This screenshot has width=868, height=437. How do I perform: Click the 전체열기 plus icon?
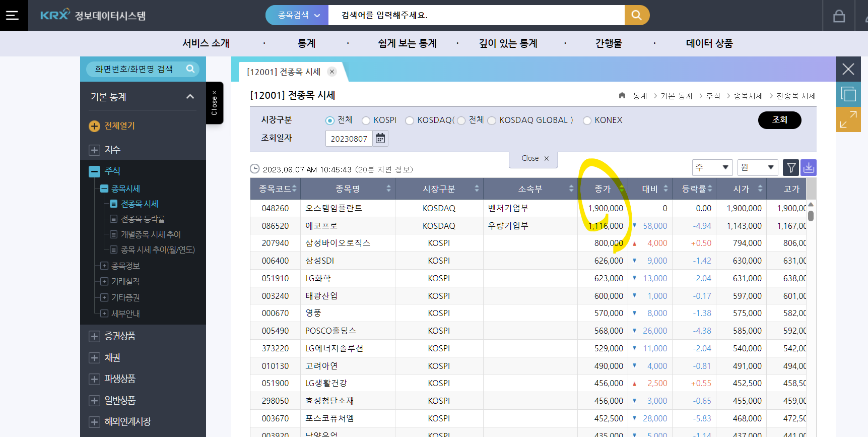pos(94,126)
